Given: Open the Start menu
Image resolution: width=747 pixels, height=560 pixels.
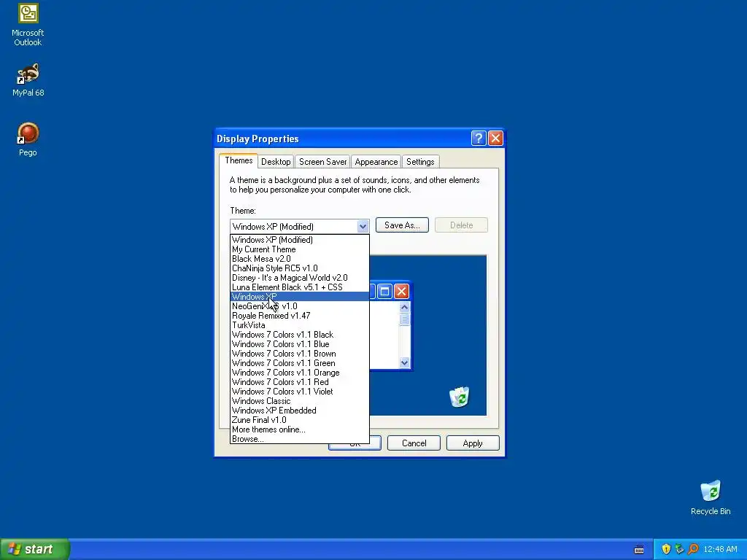Looking at the screenshot, I should point(35,549).
